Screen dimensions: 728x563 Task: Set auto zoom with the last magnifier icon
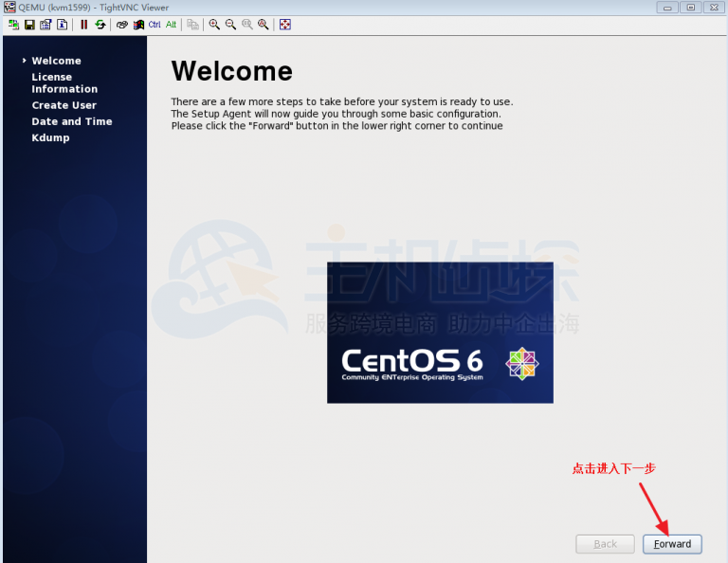point(263,25)
